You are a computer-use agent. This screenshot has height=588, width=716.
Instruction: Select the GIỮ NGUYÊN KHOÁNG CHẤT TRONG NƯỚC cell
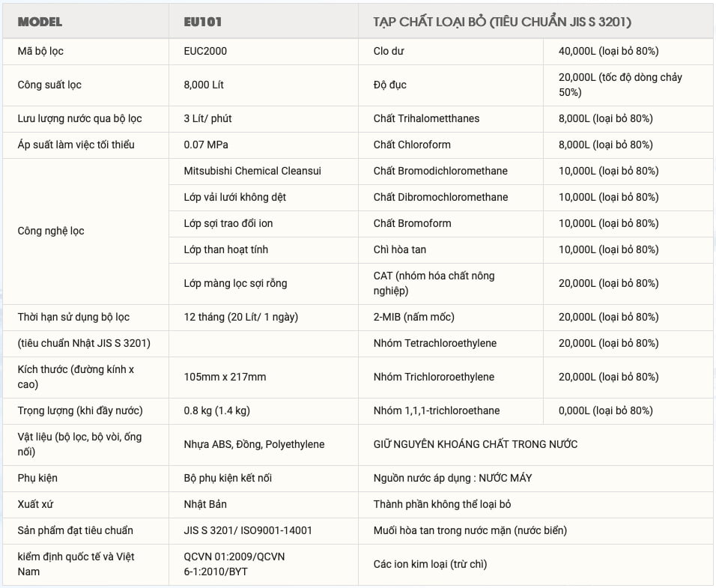(476, 444)
